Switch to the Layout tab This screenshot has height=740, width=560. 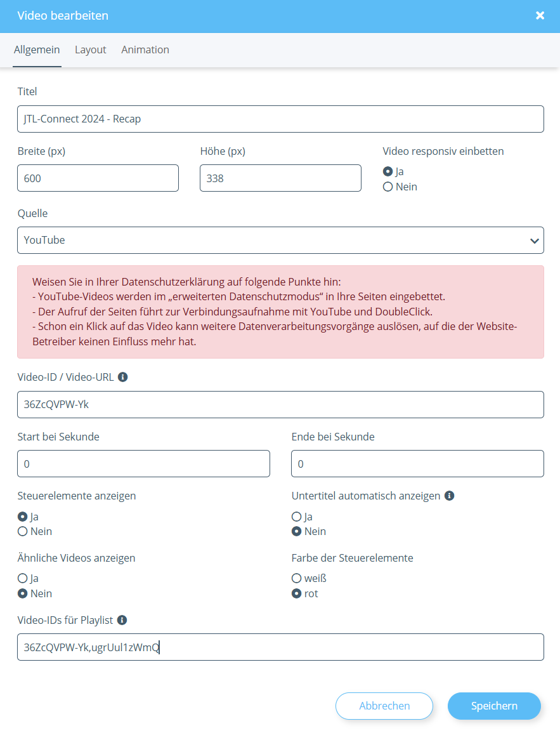pos(91,50)
